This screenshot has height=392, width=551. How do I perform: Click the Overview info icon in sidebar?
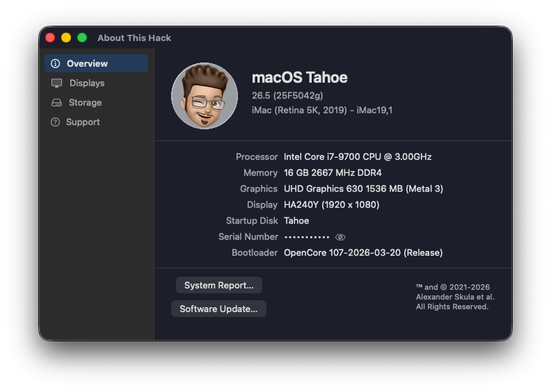click(56, 63)
